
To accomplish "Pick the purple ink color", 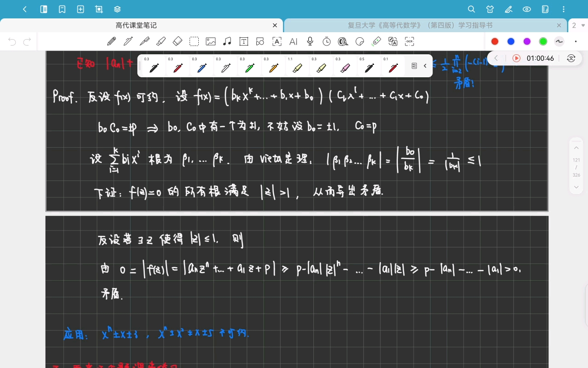I will [527, 41].
